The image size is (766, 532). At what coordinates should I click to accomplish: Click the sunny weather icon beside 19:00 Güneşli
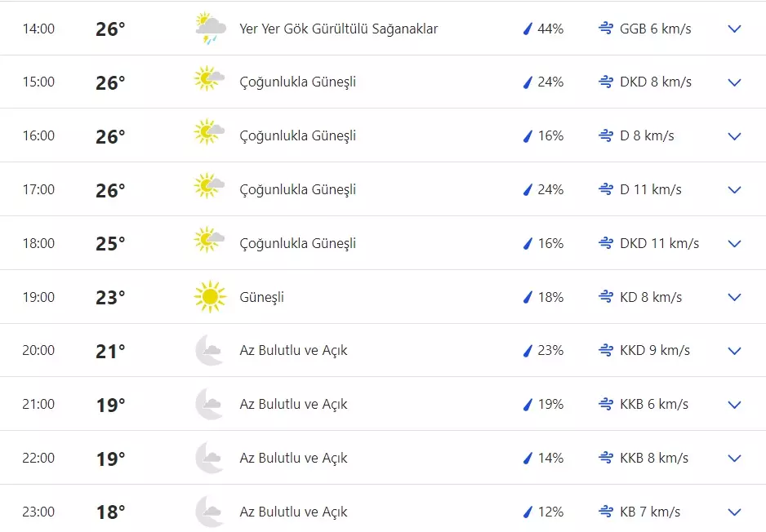pos(209,296)
